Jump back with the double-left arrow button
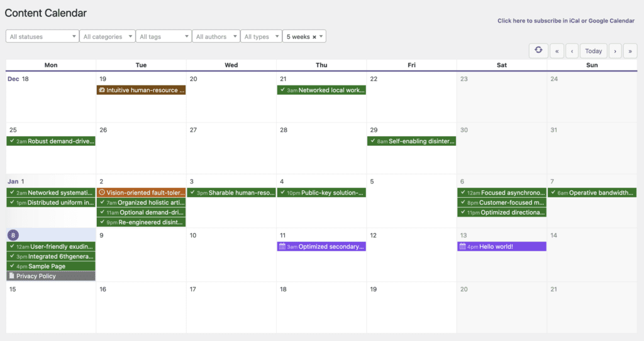This screenshot has height=341, width=644. coord(557,51)
